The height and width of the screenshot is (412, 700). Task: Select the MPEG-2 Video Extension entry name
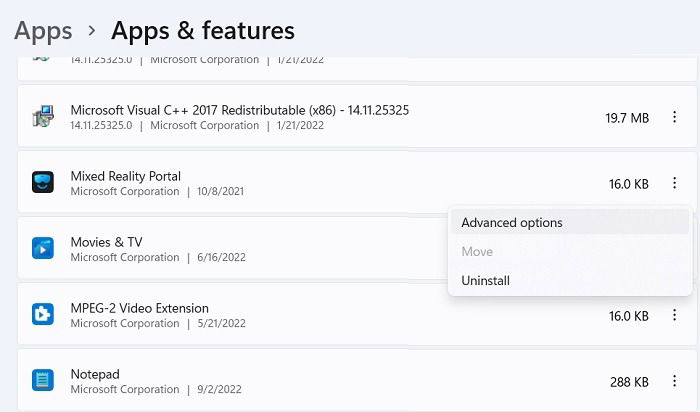click(x=139, y=308)
